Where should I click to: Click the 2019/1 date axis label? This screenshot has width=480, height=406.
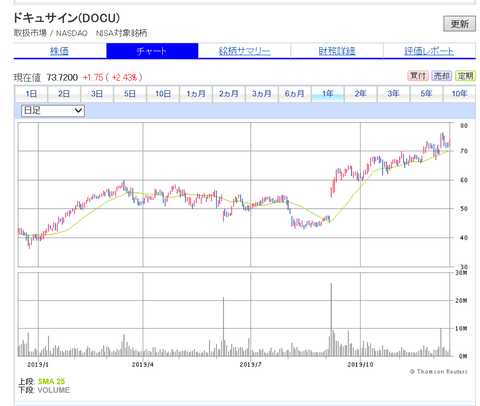[38, 365]
